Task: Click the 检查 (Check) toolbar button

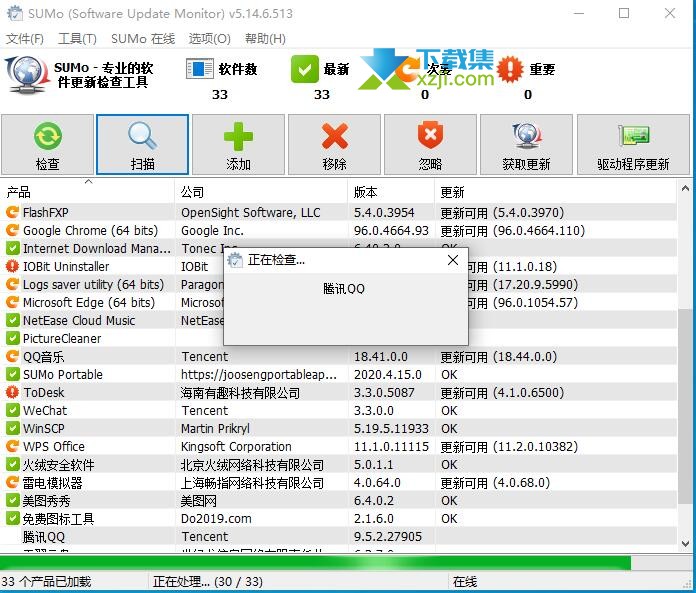Action: click(x=47, y=145)
